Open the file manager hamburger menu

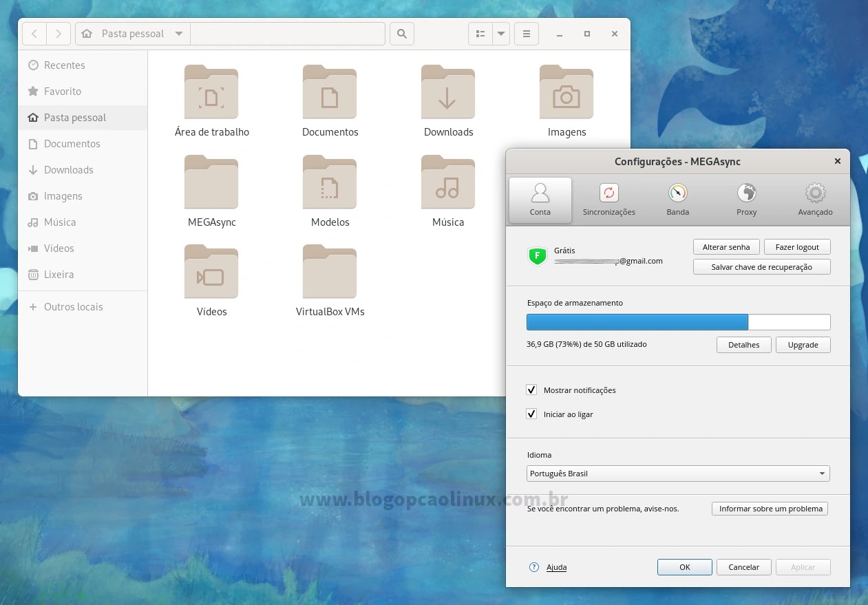pyautogui.click(x=527, y=34)
